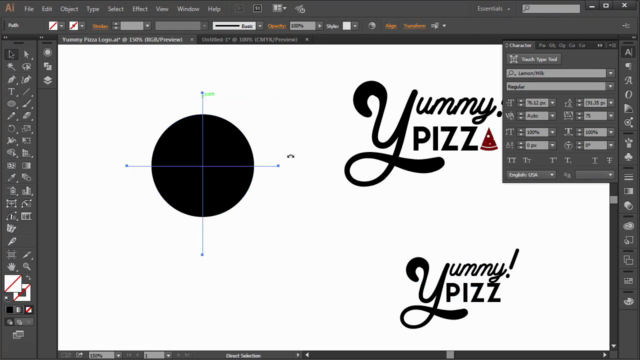The height and width of the screenshot is (360, 640).
Task: Select the Pen tool
Action: pyautogui.click(x=11, y=79)
